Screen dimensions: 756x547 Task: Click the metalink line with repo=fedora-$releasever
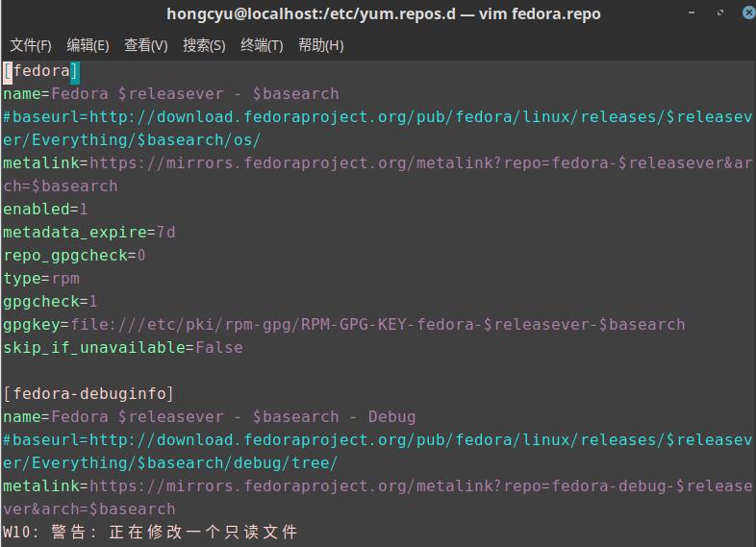click(377, 163)
